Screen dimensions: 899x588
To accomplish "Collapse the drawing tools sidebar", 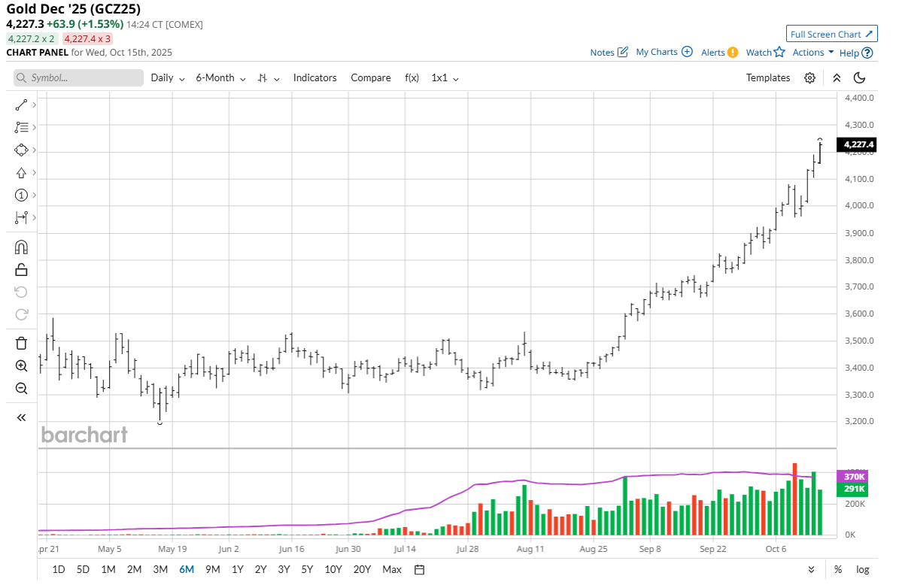I will click(21, 417).
